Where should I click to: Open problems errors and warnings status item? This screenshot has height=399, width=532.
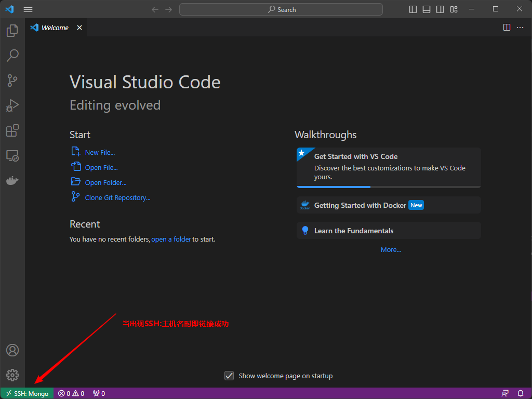coord(71,393)
